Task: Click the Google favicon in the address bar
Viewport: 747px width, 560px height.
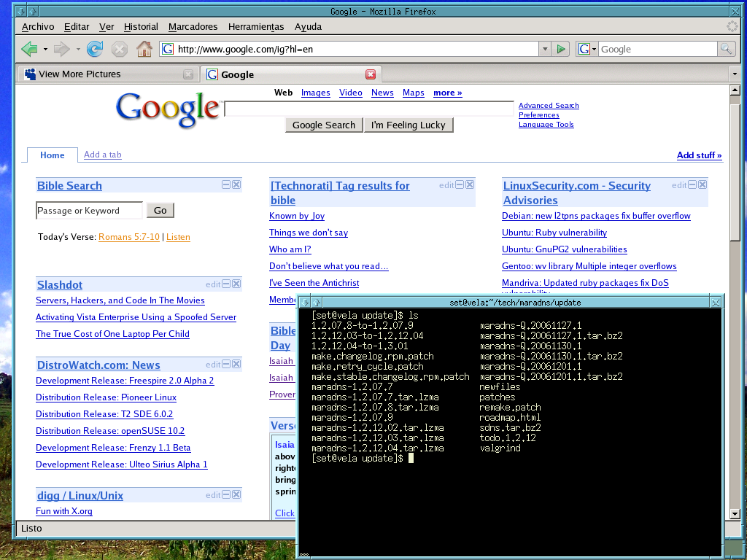Action: pyautogui.click(x=168, y=49)
